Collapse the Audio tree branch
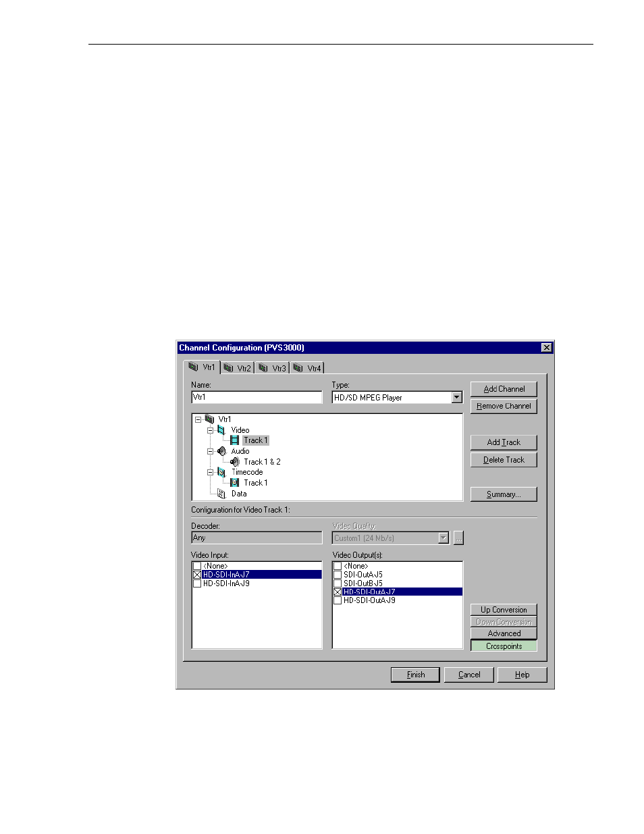Viewport: 644px width, 834px height. point(210,451)
